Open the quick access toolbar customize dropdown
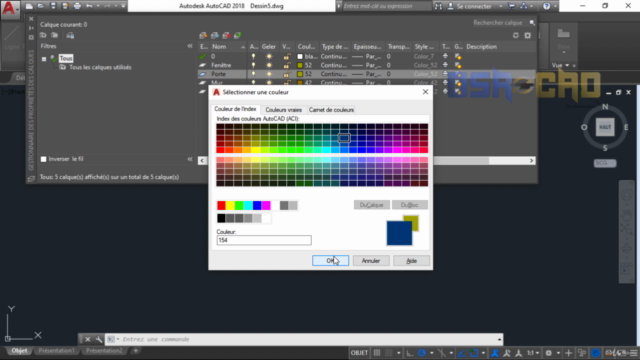 point(123,6)
